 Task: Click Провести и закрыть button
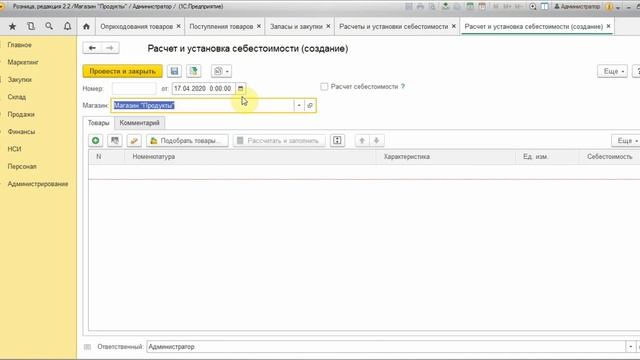pyautogui.click(x=122, y=71)
